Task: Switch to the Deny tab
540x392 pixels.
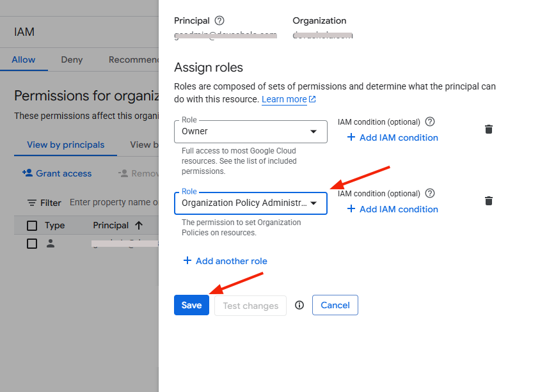Action: (x=72, y=59)
